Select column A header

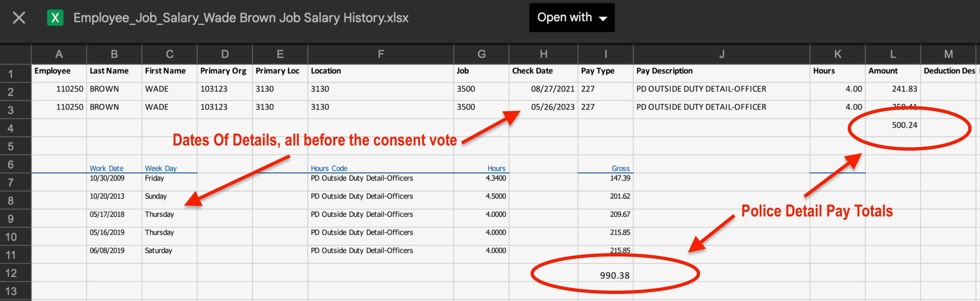click(x=59, y=54)
